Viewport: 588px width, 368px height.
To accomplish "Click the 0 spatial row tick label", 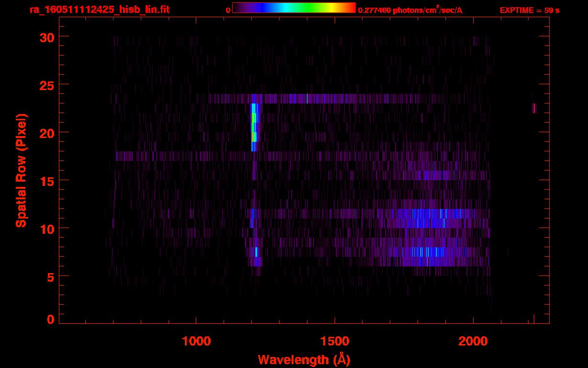I will pyautogui.click(x=51, y=320).
